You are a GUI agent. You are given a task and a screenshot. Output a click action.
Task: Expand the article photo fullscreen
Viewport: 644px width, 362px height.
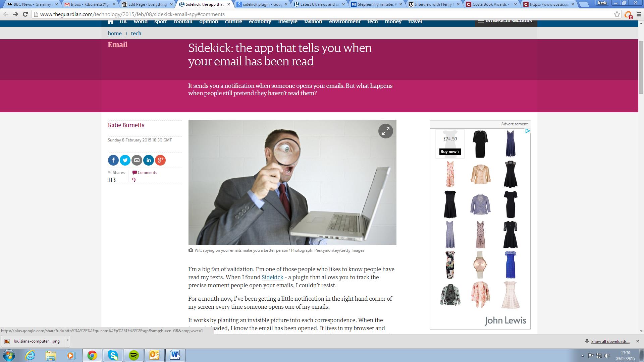(x=385, y=131)
